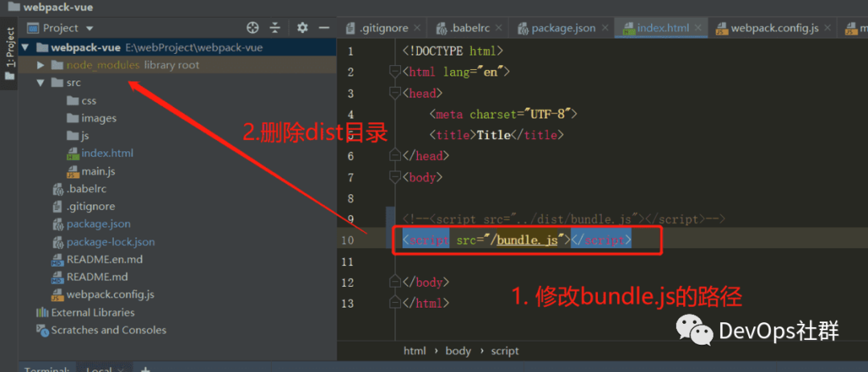Click script in the breadcrumb bar
This screenshot has width=868, height=372.
click(505, 351)
